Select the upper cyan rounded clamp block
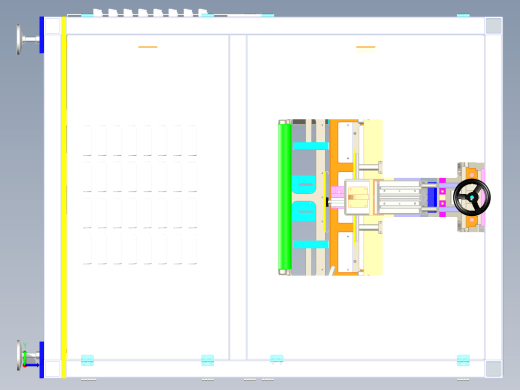 304,184
